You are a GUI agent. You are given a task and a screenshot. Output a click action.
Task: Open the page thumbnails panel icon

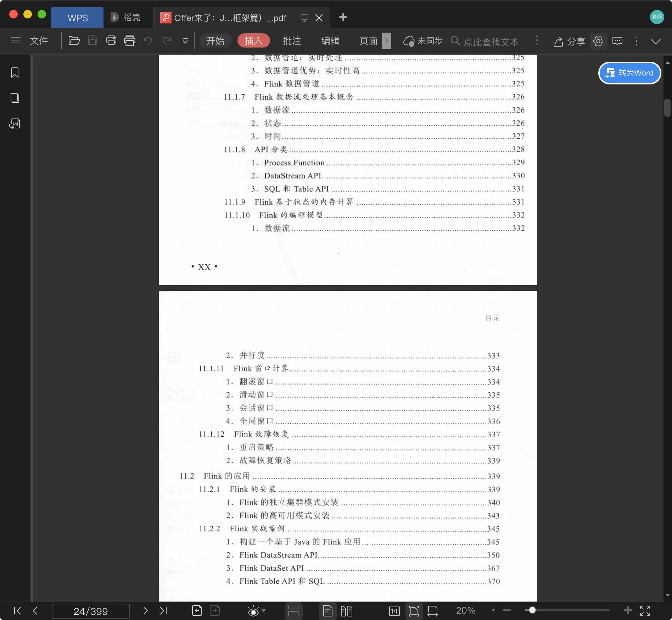coord(15,98)
